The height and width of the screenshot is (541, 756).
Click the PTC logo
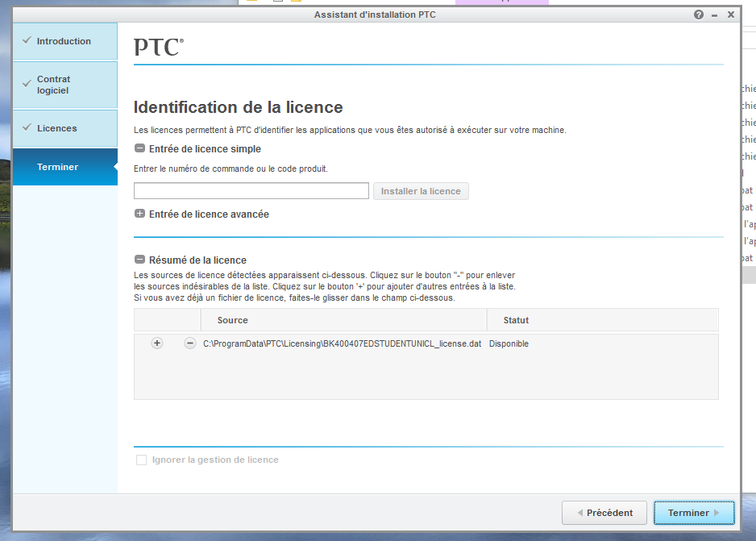[159, 48]
